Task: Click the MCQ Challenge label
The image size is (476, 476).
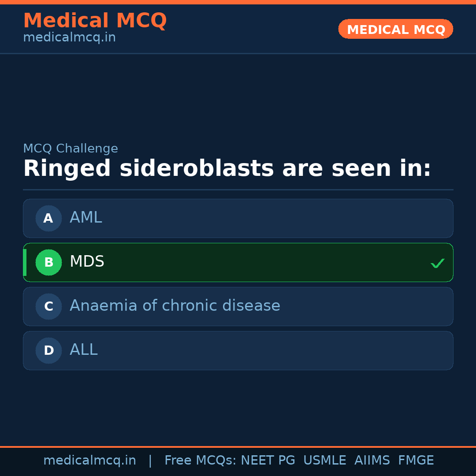Action: click(x=71, y=149)
